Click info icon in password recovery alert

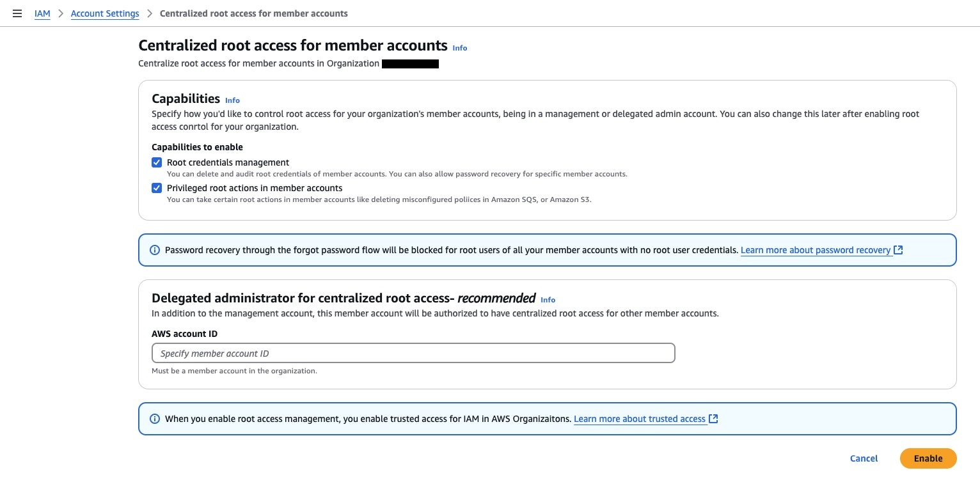(154, 250)
